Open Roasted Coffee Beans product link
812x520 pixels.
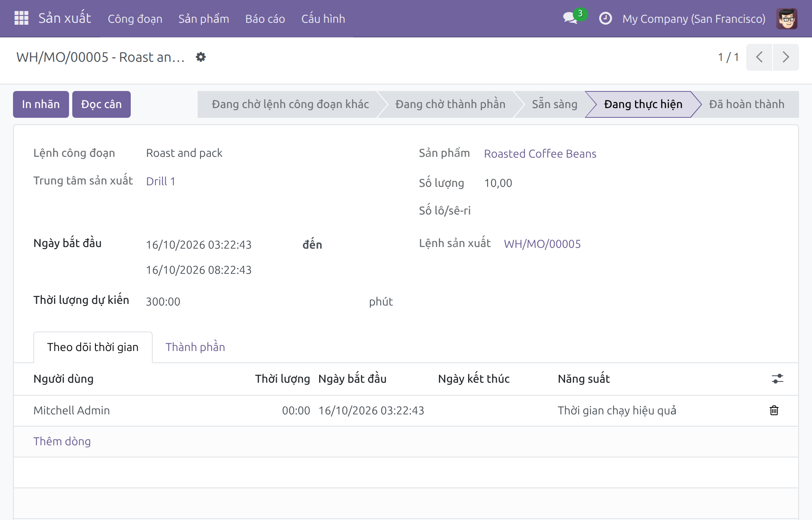tap(540, 154)
